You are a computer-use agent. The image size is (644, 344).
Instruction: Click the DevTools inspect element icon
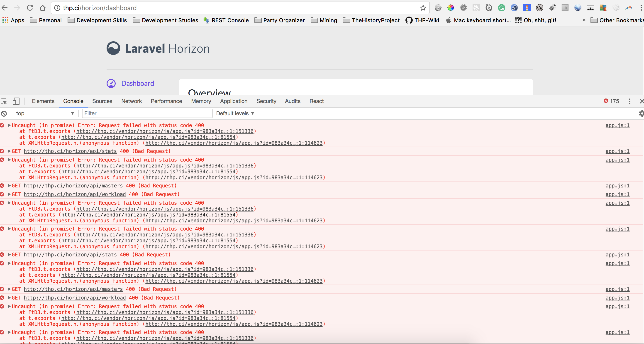click(x=4, y=101)
